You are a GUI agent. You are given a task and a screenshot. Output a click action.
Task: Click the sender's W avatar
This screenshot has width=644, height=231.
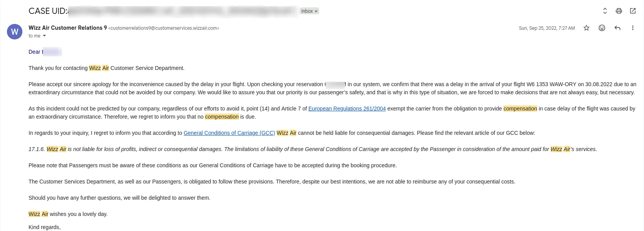(x=15, y=32)
